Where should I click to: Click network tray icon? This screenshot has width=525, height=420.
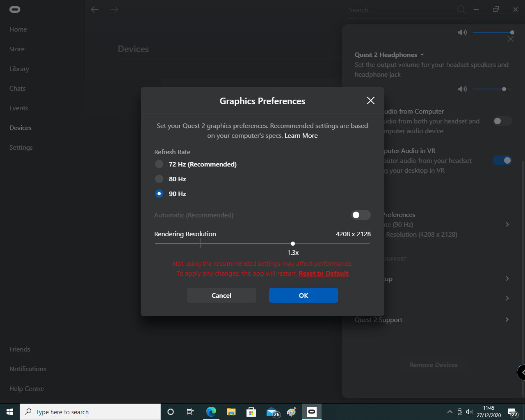[x=460, y=412]
